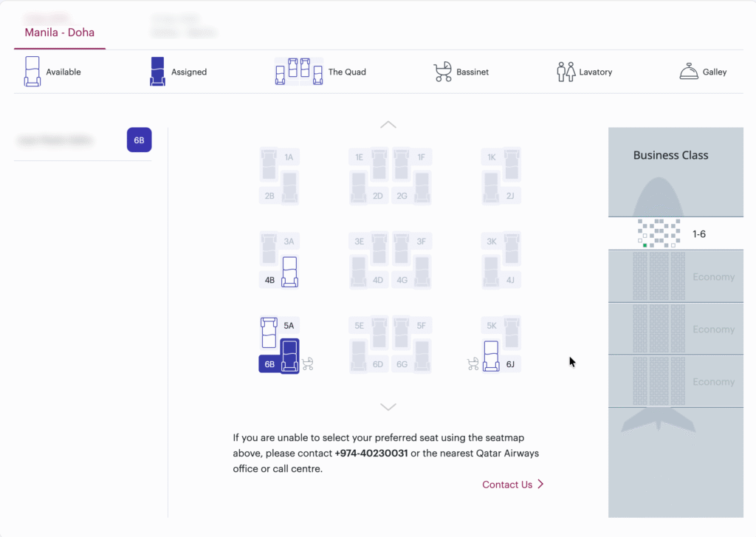The image size is (756, 537).
Task: Click the Quad seats legend icon
Action: click(x=299, y=72)
